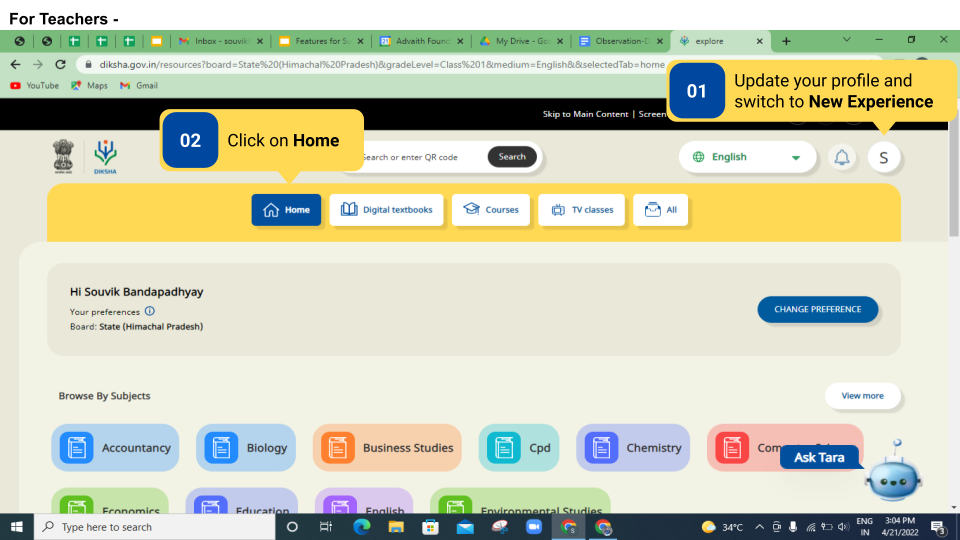Open the profile avatar 'S'

tap(884, 157)
